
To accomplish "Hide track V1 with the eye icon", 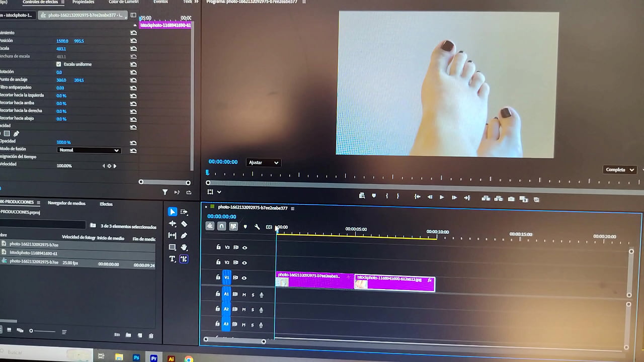I will click(244, 278).
